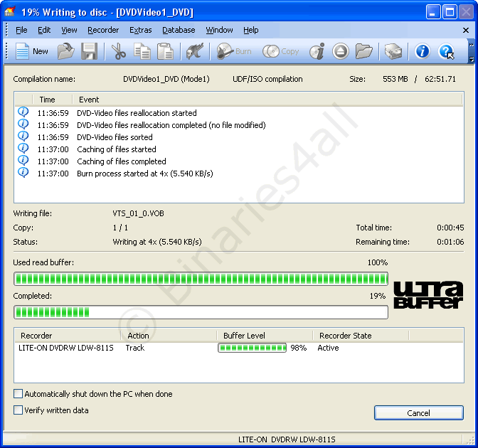This screenshot has height=448, width=478.
Task: Click the 553 MB size value
Action: click(395, 79)
